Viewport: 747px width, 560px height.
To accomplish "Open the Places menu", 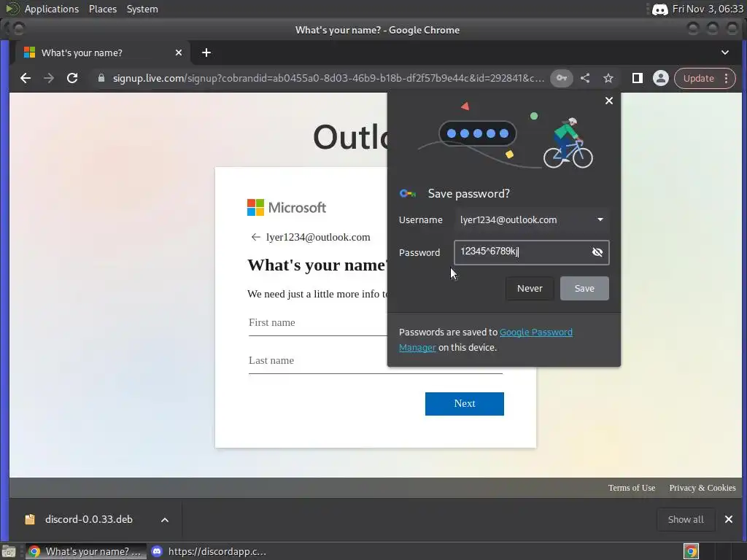I will [x=103, y=9].
